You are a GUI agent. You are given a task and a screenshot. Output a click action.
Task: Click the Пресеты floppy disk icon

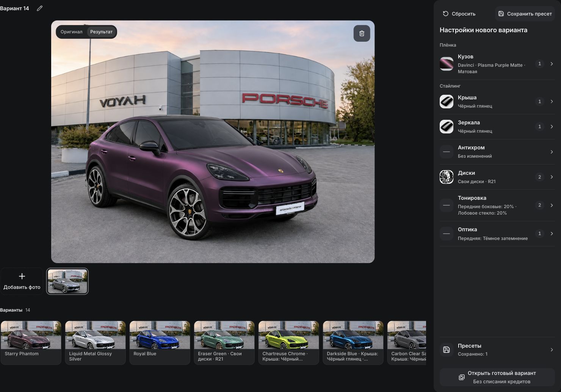click(447, 350)
